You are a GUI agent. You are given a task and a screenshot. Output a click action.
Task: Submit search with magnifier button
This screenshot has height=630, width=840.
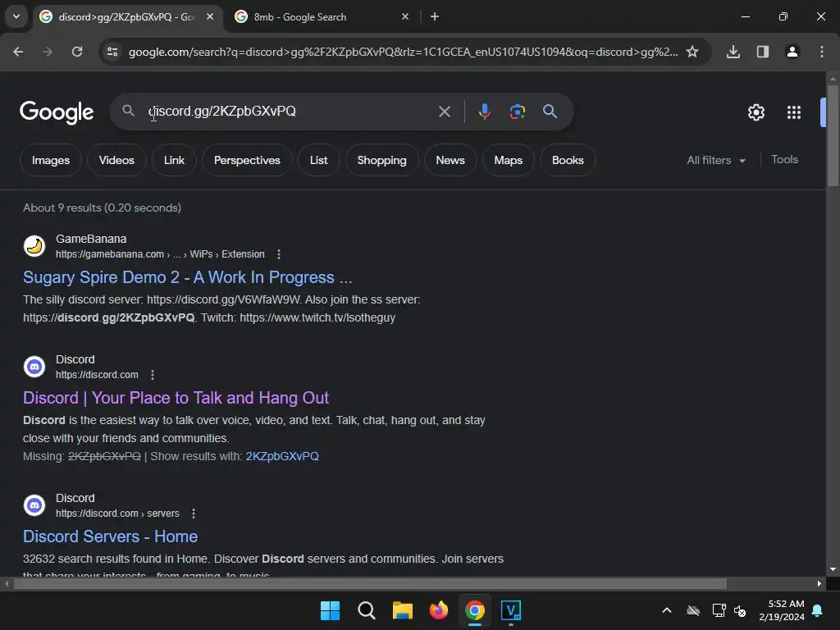pos(550,112)
